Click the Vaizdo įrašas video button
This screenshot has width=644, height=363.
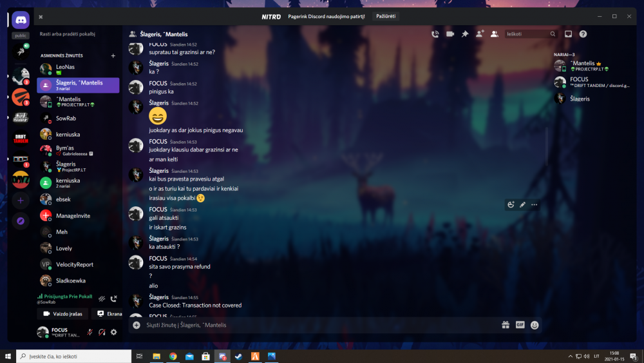point(62,314)
